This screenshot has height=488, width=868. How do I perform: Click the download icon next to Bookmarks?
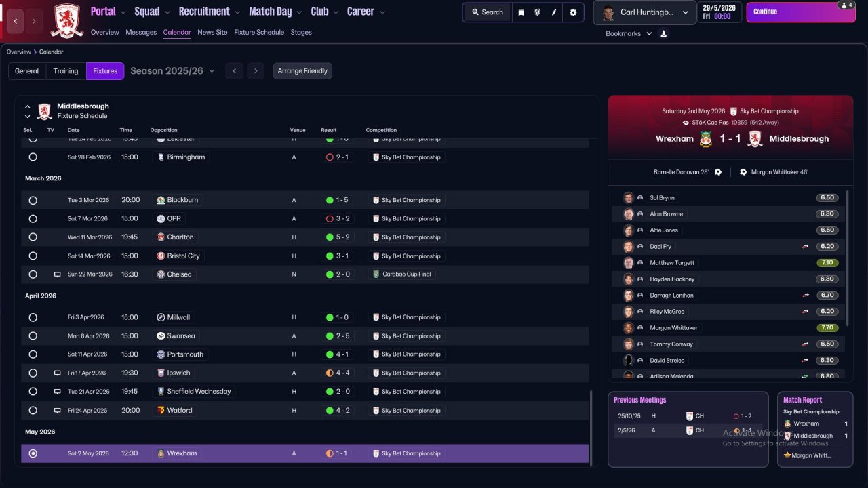click(663, 33)
